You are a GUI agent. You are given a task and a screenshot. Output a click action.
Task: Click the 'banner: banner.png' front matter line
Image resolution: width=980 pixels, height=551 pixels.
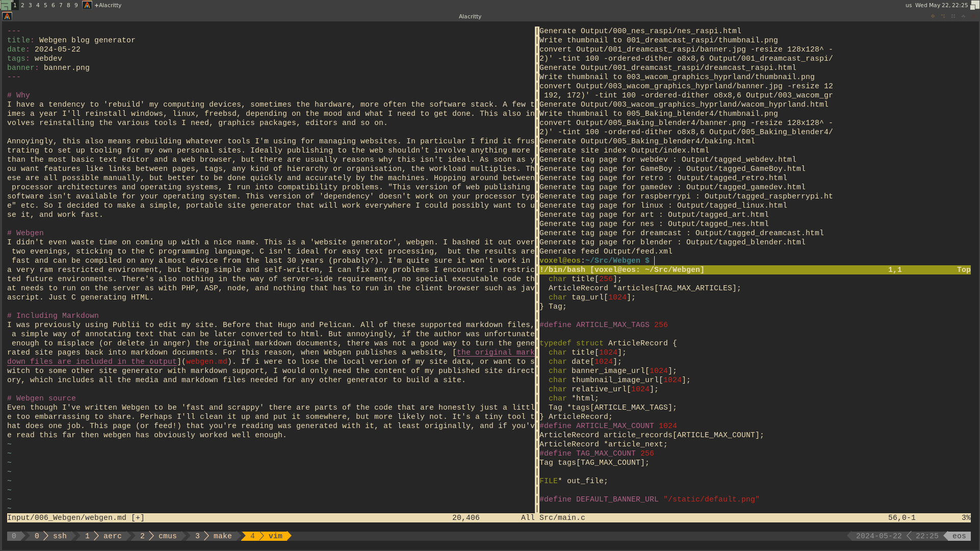pos(48,68)
